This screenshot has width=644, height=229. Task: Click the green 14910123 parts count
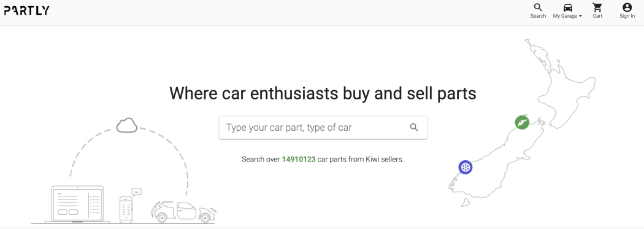[299, 159]
